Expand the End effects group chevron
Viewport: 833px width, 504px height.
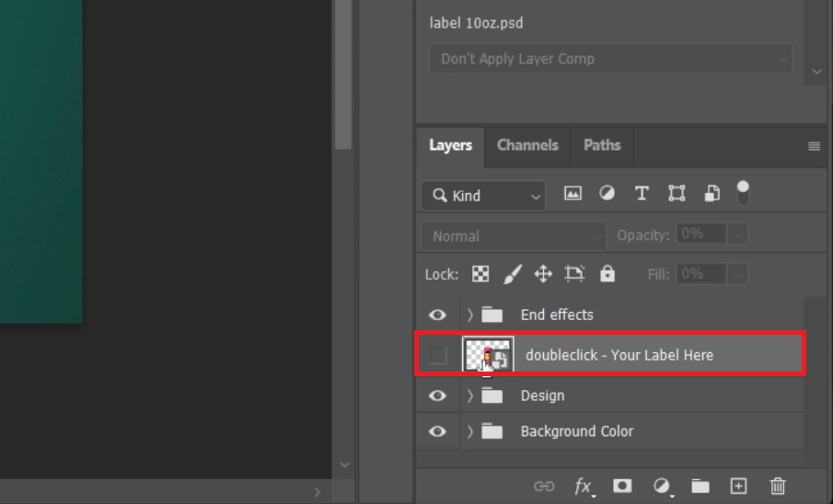coord(469,315)
